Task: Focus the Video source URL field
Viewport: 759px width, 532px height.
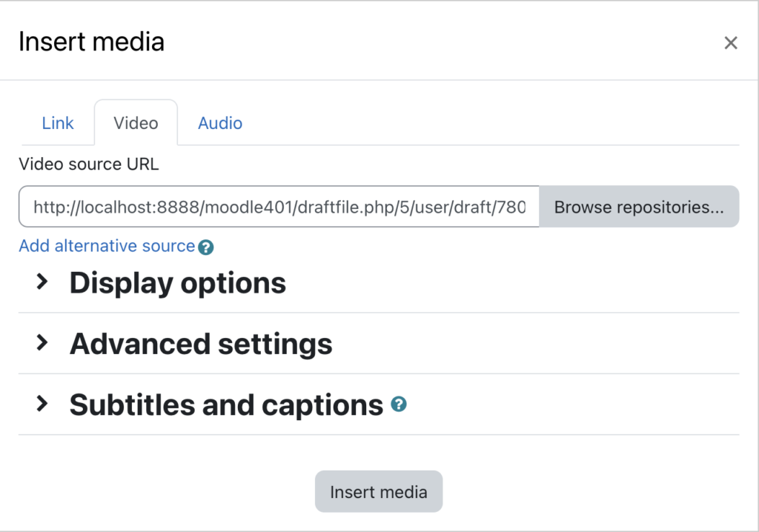Action: [279, 207]
